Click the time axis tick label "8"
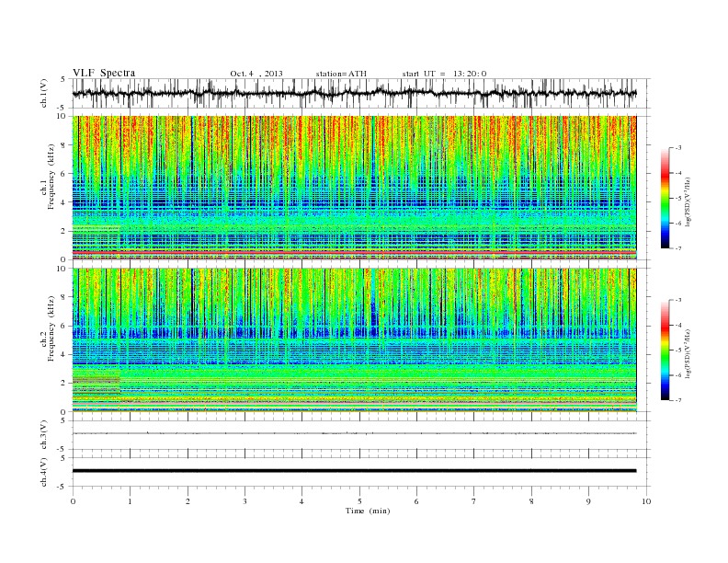The height and width of the screenshot is (563, 728). coord(531,501)
